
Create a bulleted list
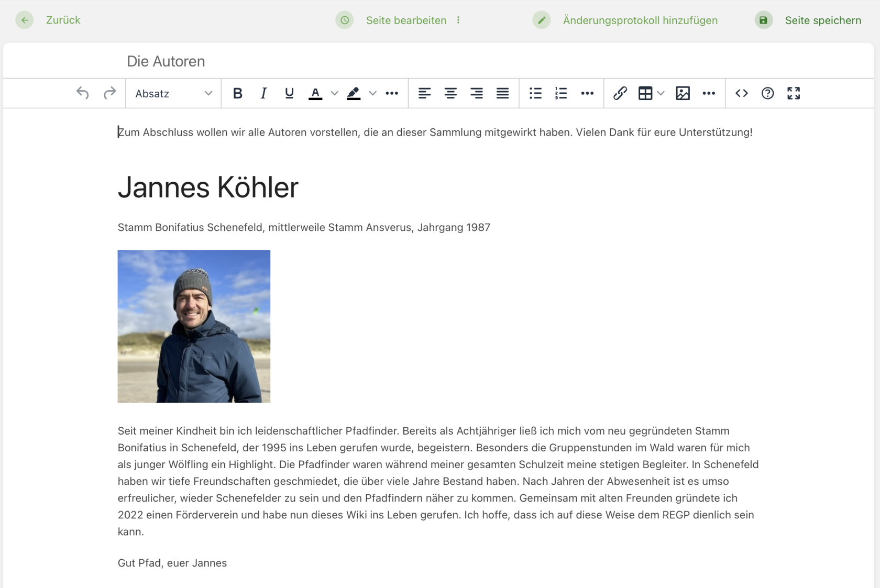click(x=535, y=93)
